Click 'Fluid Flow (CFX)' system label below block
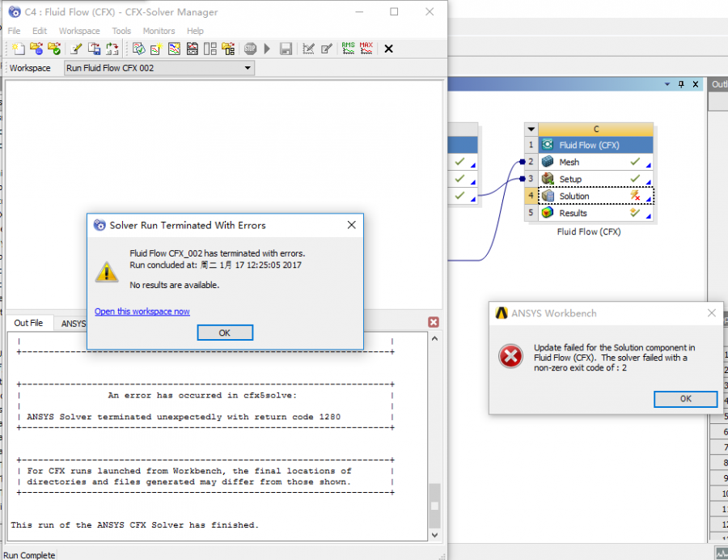The height and width of the screenshot is (560, 728). click(x=589, y=231)
